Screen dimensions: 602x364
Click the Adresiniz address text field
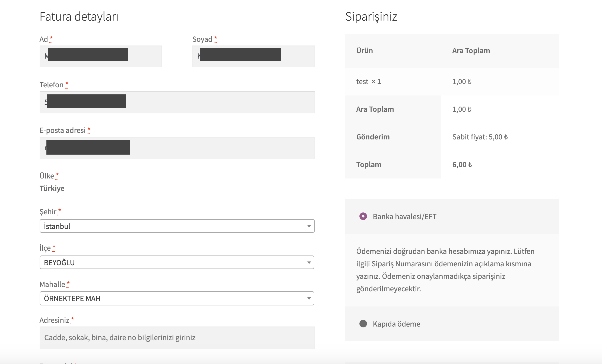click(177, 338)
